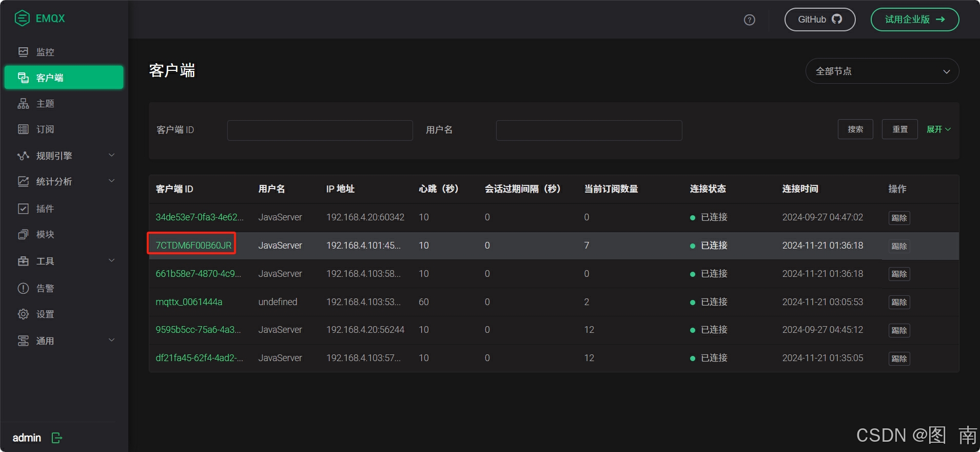
Task: Open the 模块 menu item
Action: tap(64, 234)
